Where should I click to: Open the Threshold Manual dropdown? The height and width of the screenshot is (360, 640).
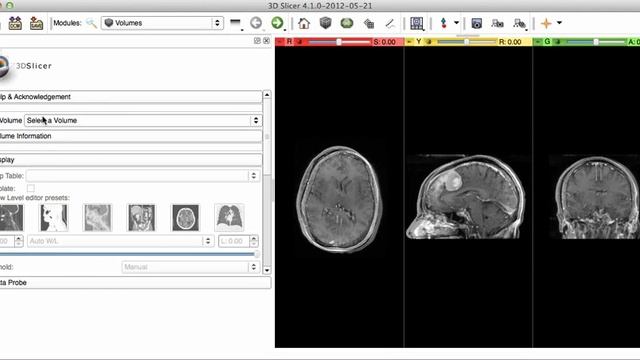(x=191, y=267)
